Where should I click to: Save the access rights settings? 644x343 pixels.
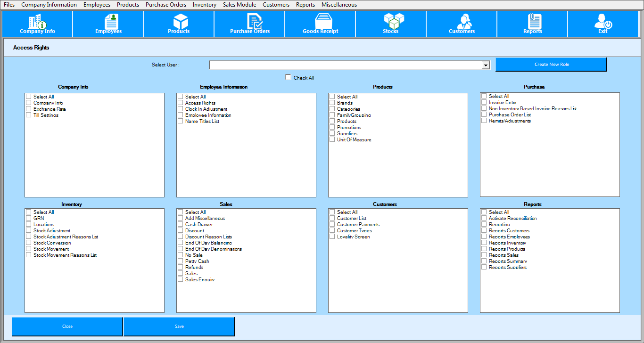click(x=179, y=326)
